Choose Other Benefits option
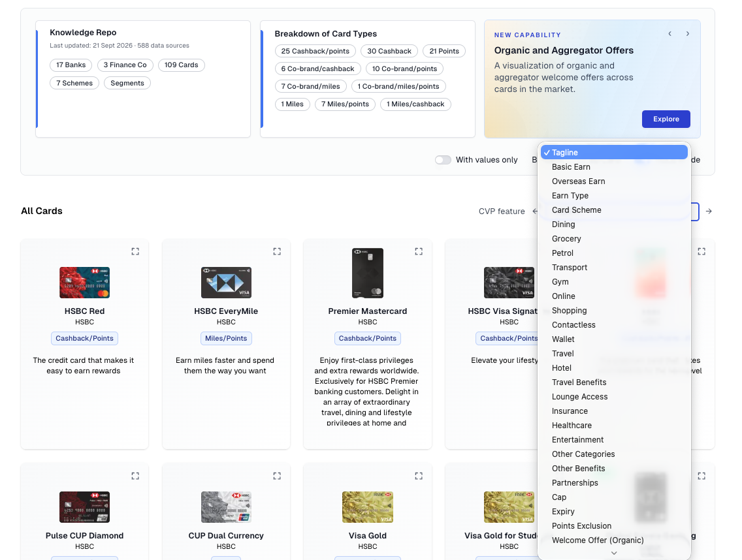The width and height of the screenshot is (742, 560). (614, 468)
